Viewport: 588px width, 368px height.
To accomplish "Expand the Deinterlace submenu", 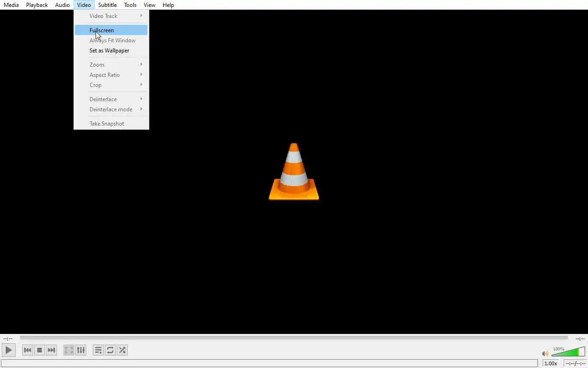I will [x=111, y=99].
